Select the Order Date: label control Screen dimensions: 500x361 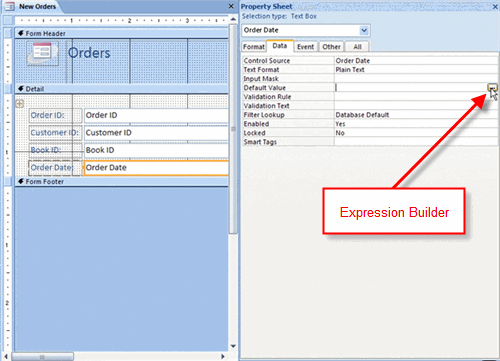coord(55,168)
